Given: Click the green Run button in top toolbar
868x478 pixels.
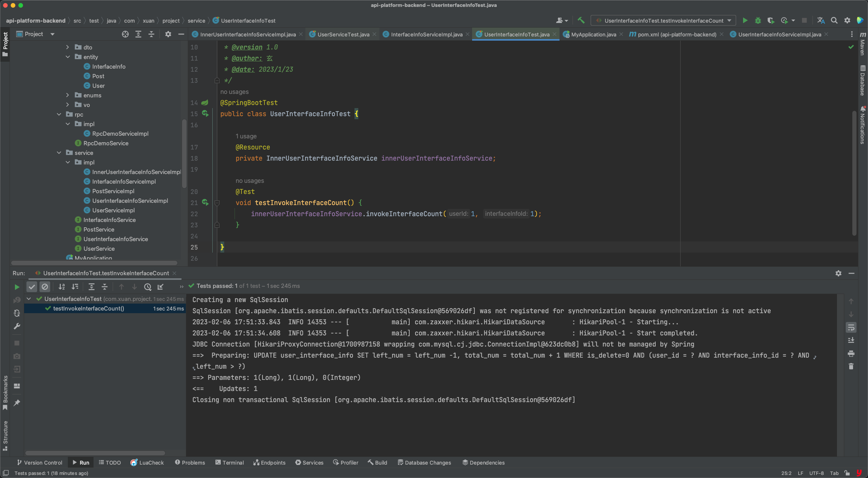Looking at the screenshot, I should point(745,20).
